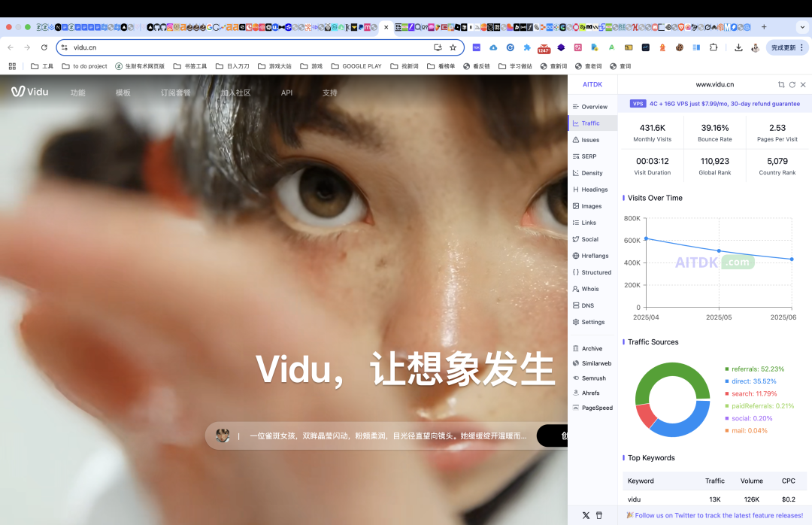Open the 加入社区 menu
This screenshot has width=812, height=525.
tap(235, 93)
